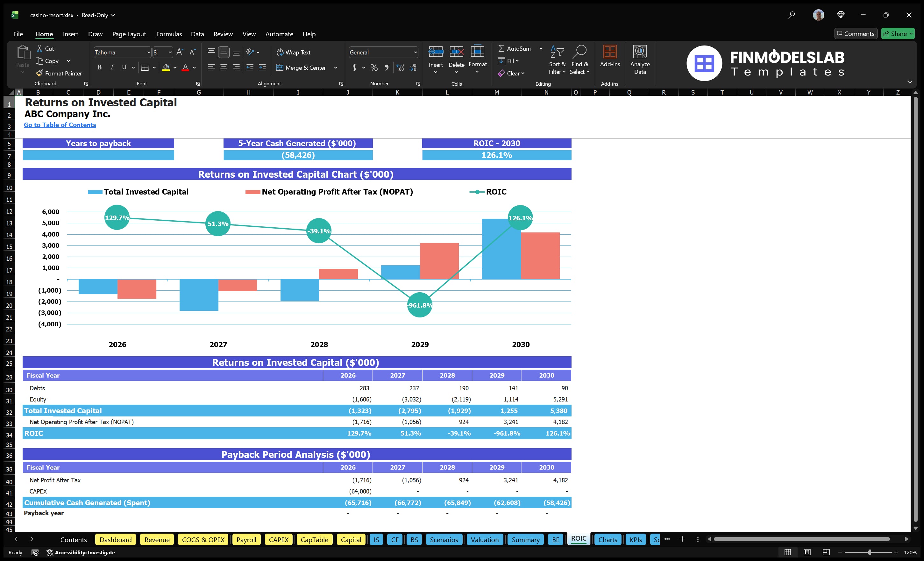Toggle italic formatting
Screen dimensions: 924x561
click(111, 67)
